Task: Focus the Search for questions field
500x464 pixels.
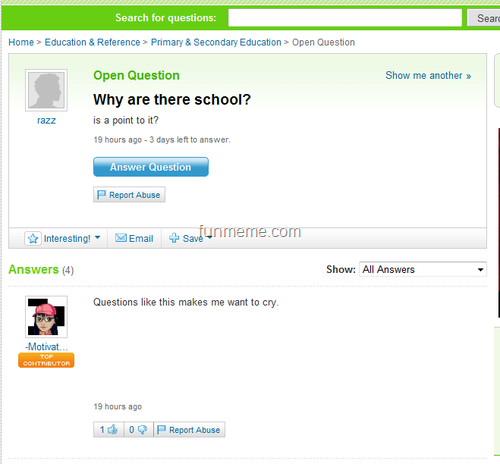Action: [345, 18]
